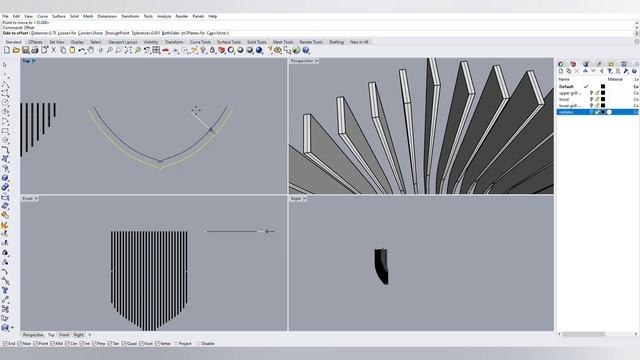Click the Distance option in the command line
This screenshot has height=360, width=640.
click(43, 33)
